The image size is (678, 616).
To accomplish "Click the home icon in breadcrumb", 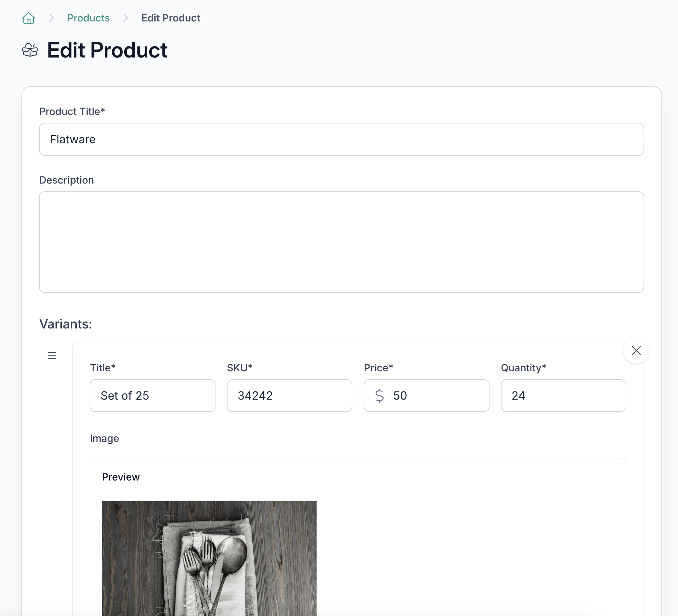I will coord(29,18).
